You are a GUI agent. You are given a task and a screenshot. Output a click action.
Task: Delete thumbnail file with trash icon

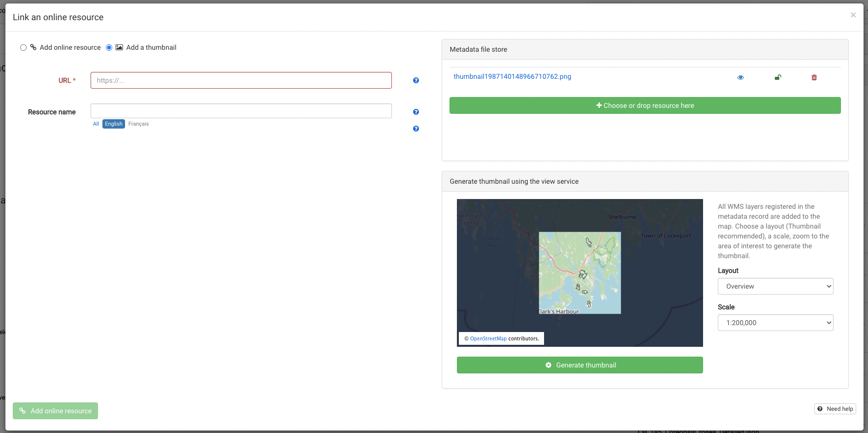coord(814,77)
